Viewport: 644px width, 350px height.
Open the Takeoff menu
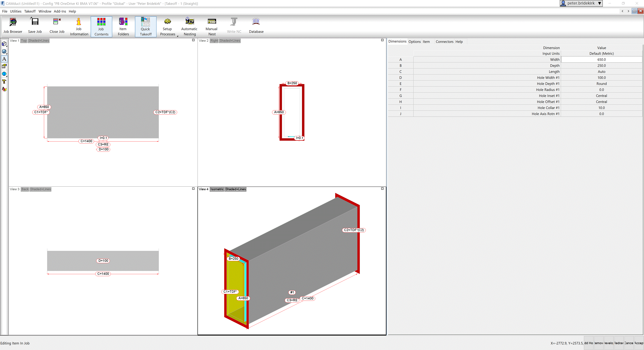click(30, 11)
